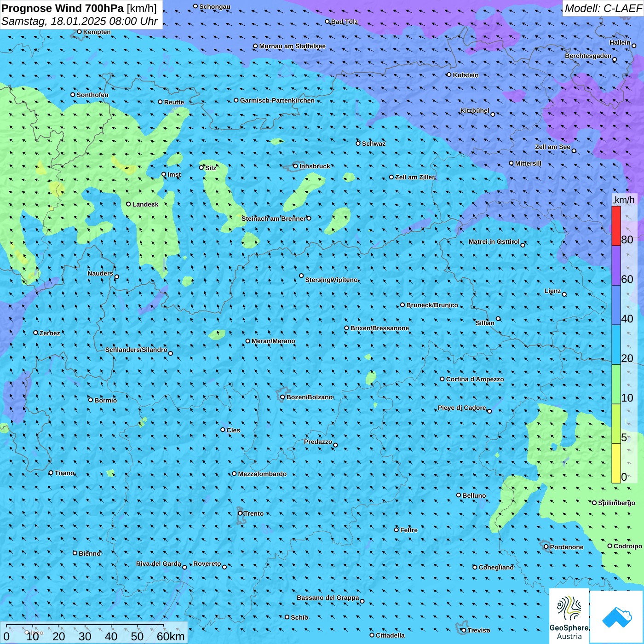Click the green 10 km/h legend segment

pyautogui.click(x=616, y=384)
